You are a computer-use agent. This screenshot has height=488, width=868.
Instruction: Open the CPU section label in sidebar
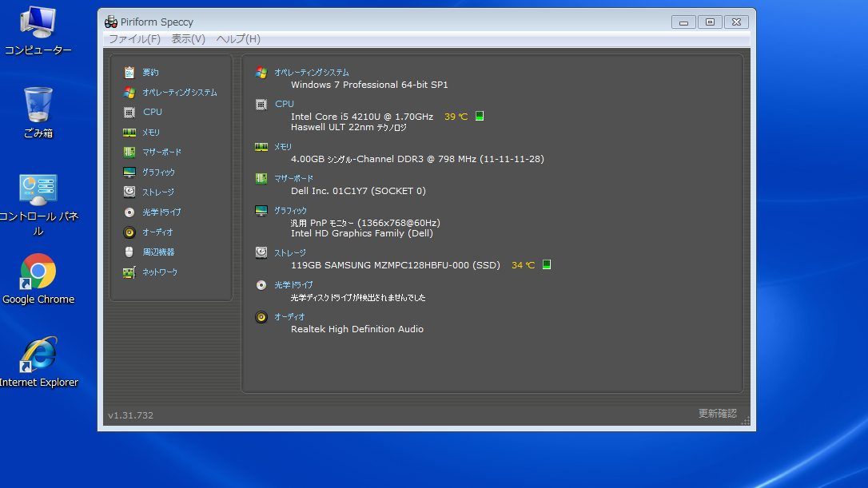point(153,112)
